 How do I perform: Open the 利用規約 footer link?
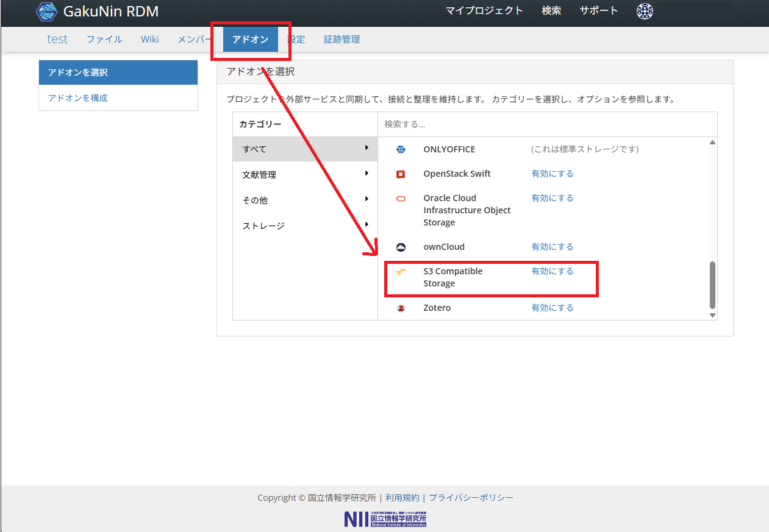pyautogui.click(x=402, y=498)
